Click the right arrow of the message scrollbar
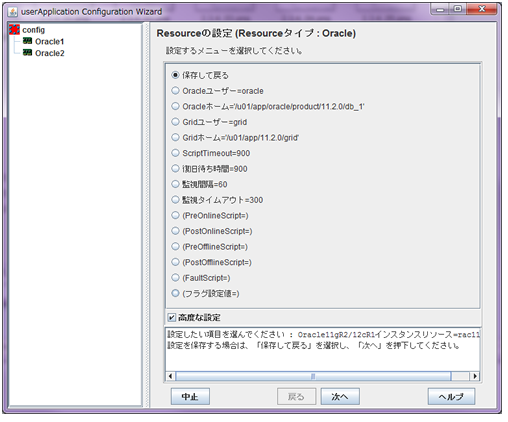The image size is (508, 422). (475, 376)
